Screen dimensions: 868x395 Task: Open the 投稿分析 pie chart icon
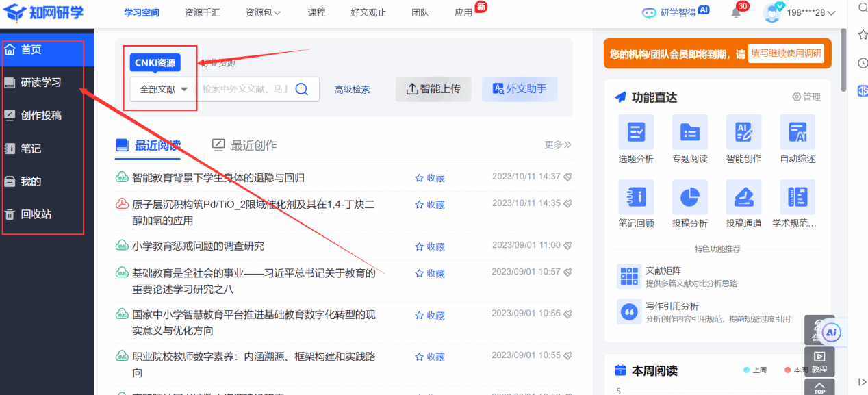coord(689,196)
